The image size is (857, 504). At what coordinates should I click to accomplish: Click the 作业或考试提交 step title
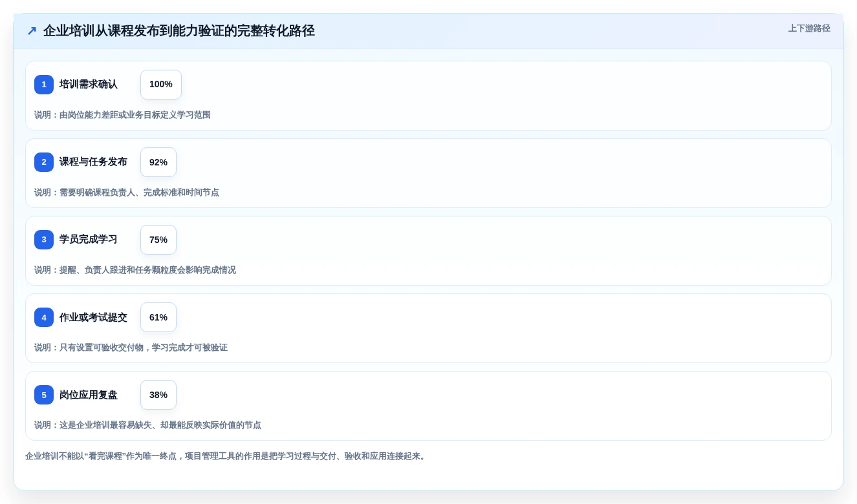(93, 317)
